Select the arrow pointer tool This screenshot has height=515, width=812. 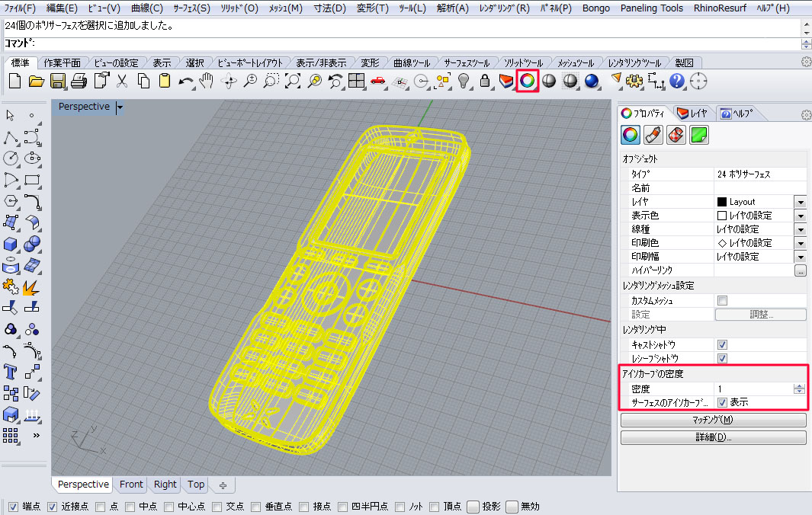coord(10,116)
